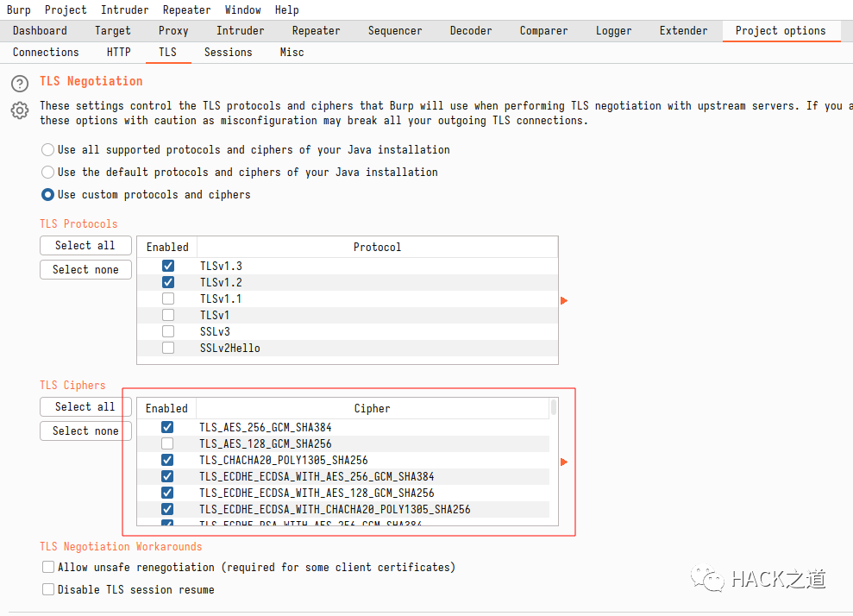Screen dimensions: 853x616
Task: Enable TLSv1 protocol checkbox
Action: (x=168, y=315)
